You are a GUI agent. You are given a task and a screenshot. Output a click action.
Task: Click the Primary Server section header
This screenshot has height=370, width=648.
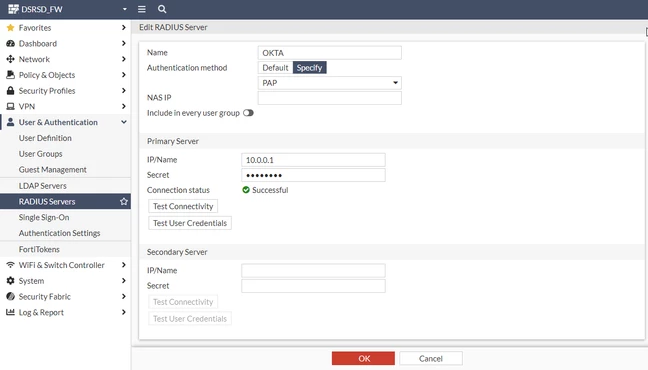point(173,141)
